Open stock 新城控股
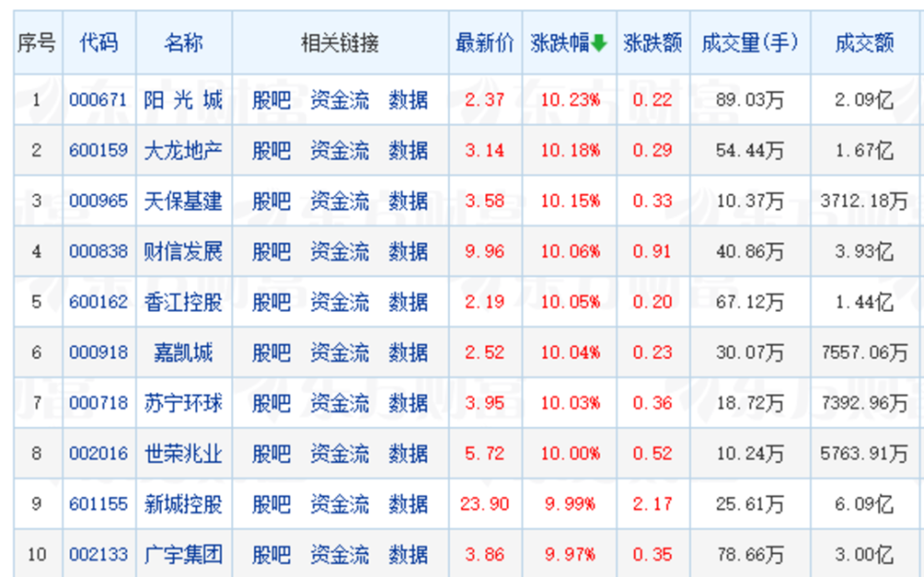The width and height of the screenshot is (924, 577). 183,505
